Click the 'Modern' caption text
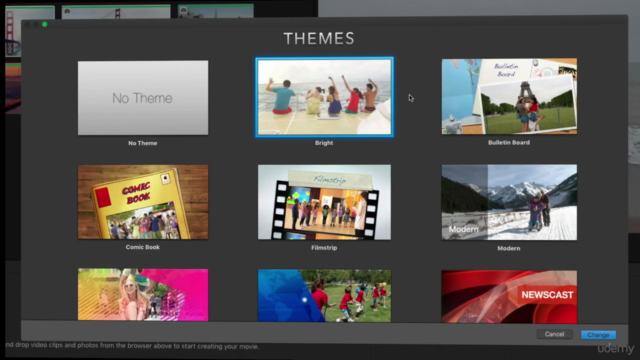640x360 pixels. point(509,248)
